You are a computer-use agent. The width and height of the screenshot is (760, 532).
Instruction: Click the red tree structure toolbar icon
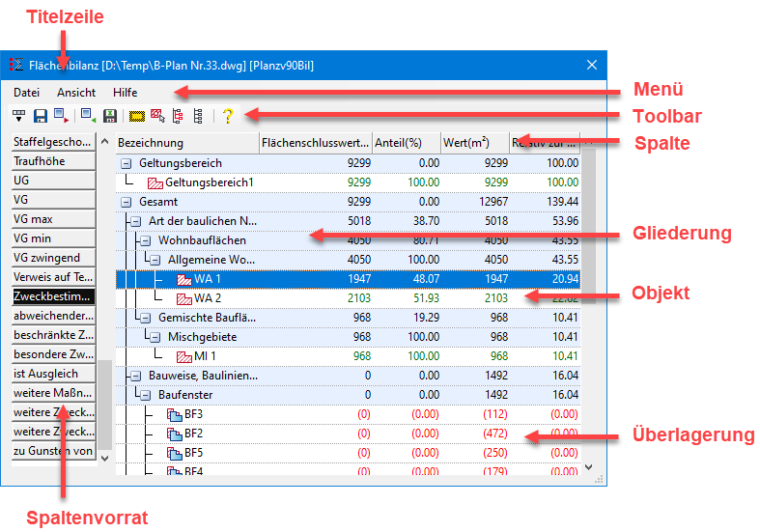tap(178, 116)
